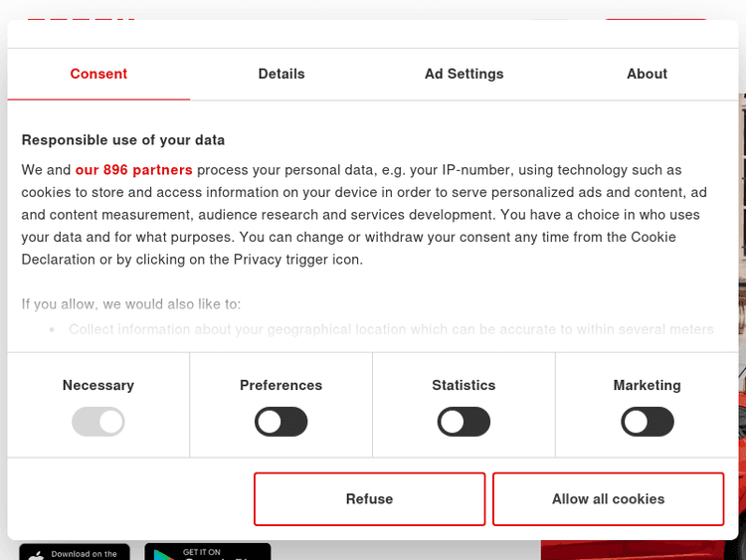Screen dimensions: 746x560
Task: Click the Necessary category label
Action: [98, 385]
